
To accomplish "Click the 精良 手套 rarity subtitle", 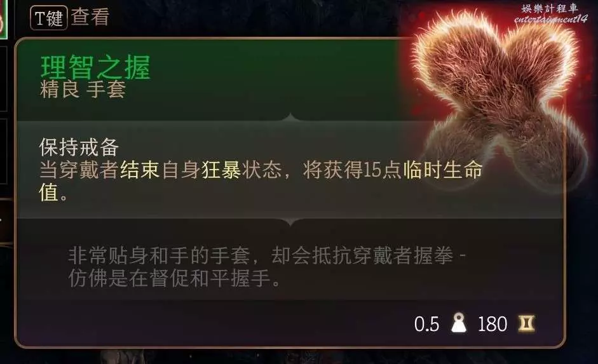I will coord(83,90).
